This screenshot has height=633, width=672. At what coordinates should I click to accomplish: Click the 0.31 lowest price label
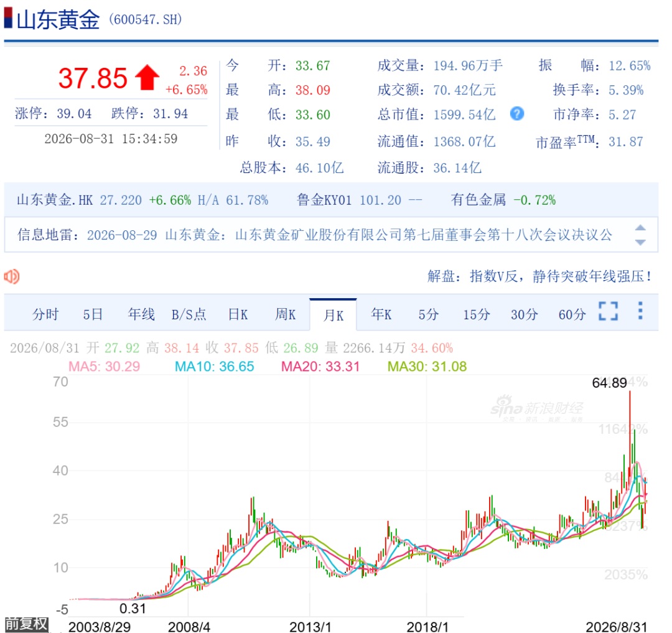point(133,608)
